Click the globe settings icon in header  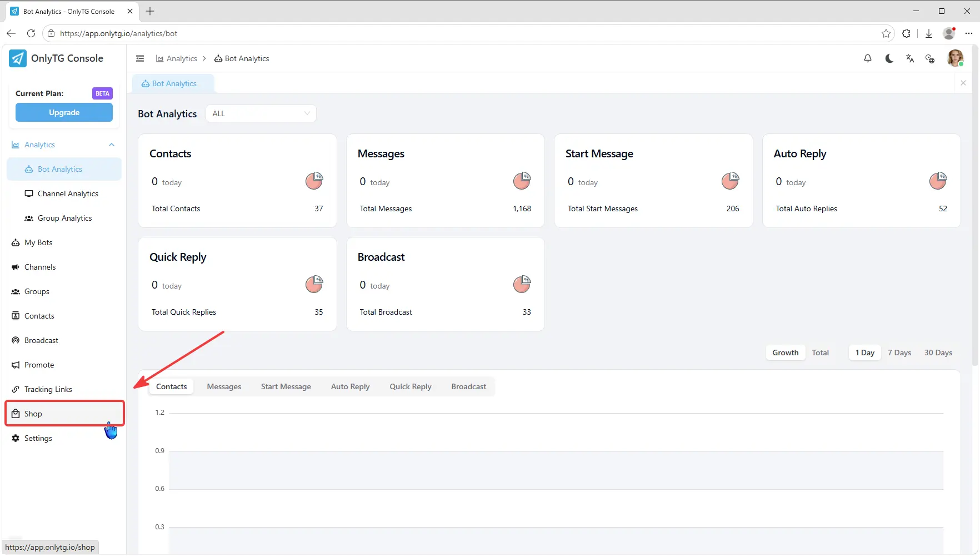click(930, 58)
